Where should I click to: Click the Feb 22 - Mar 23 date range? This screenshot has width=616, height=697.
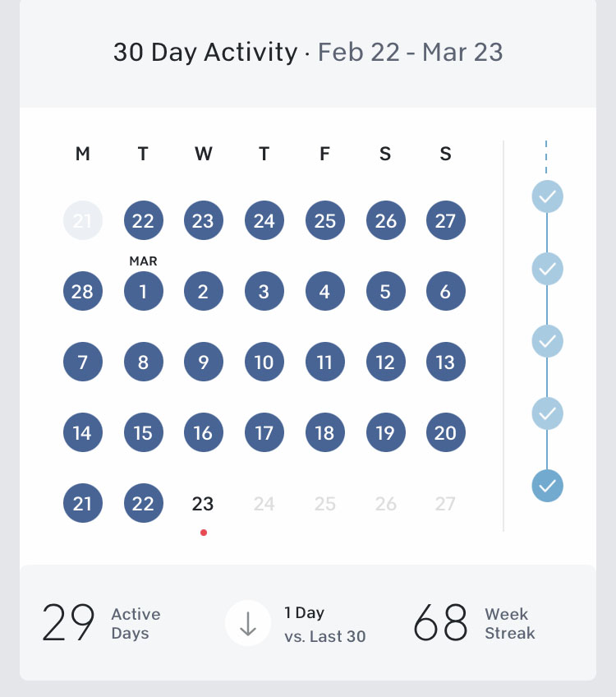pyautogui.click(x=410, y=53)
